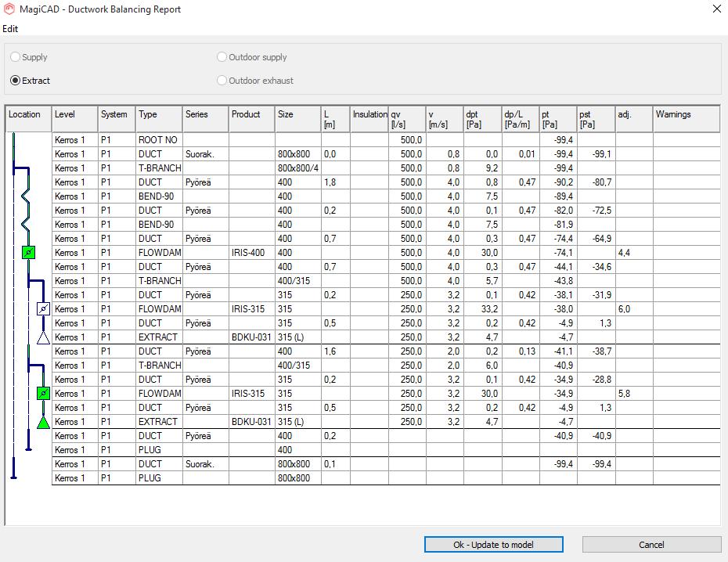Click the white flow damper icon with value 6,0

click(43, 308)
